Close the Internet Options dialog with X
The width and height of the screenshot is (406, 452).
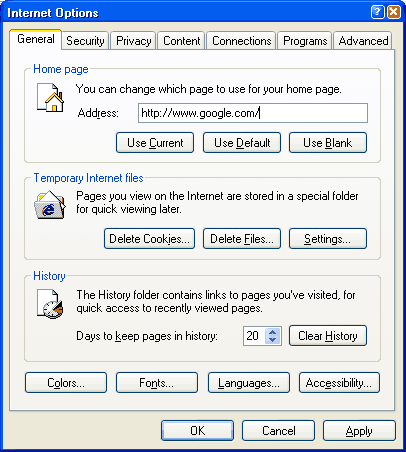tap(394, 12)
